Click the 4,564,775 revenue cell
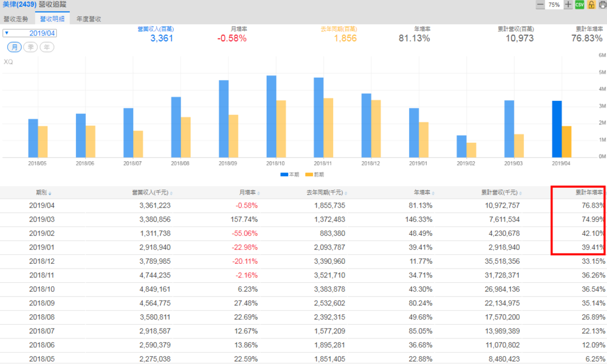The image size is (607, 364). click(x=155, y=303)
